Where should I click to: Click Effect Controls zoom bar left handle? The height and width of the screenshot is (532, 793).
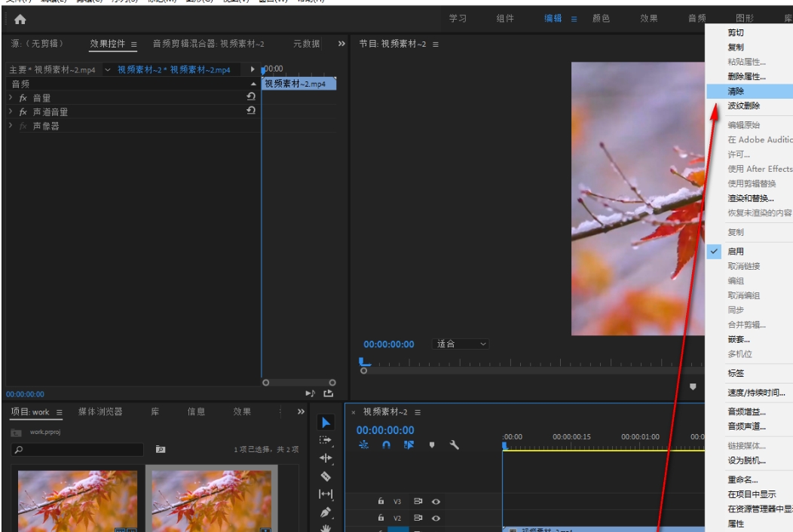(265, 383)
